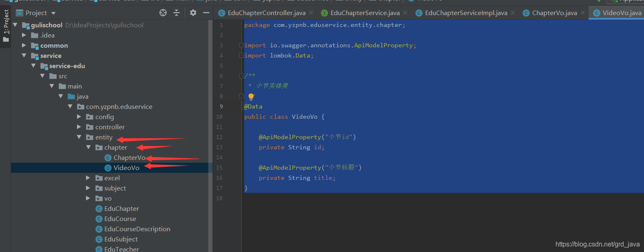Click the excel package icon
The width and height of the screenshot is (644, 252).
(x=99, y=178)
